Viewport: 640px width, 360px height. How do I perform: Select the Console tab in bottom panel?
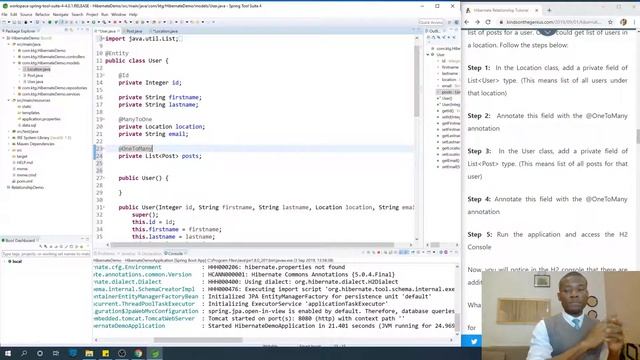coord(175,253)
